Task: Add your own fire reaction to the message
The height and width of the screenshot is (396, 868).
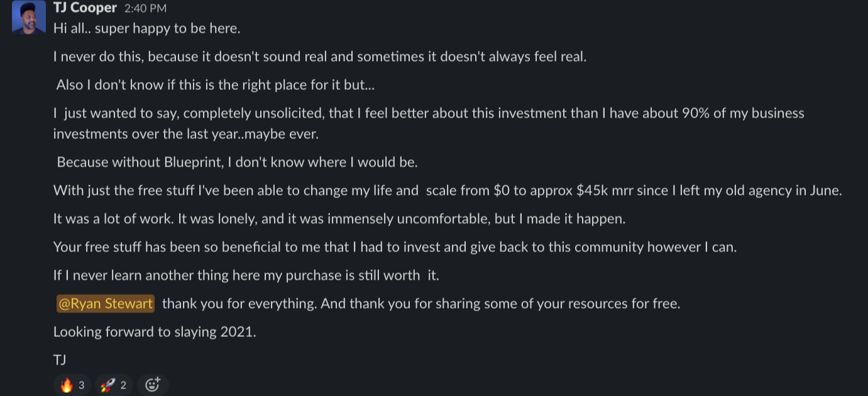Action: (x=72, y=384)
